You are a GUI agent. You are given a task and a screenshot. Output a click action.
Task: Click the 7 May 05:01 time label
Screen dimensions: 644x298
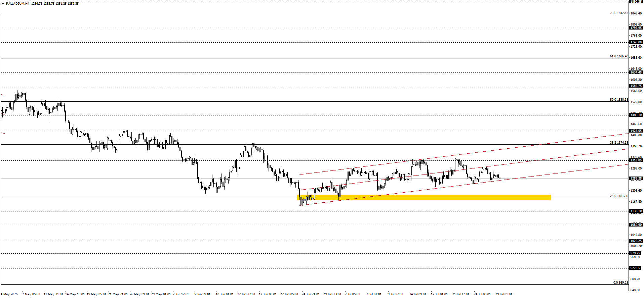pos(31,294)
